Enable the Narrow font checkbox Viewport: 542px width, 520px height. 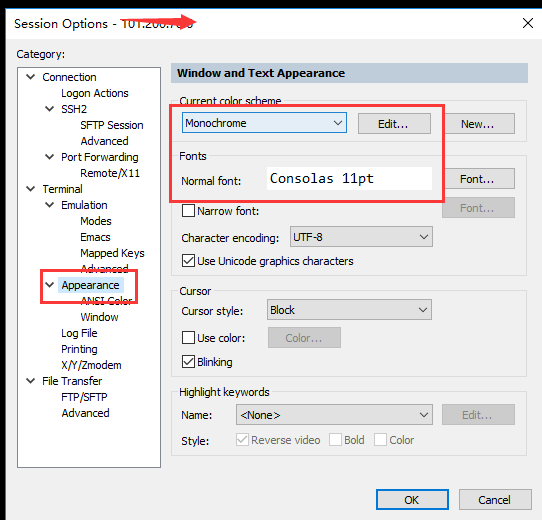tap(188, 211)
